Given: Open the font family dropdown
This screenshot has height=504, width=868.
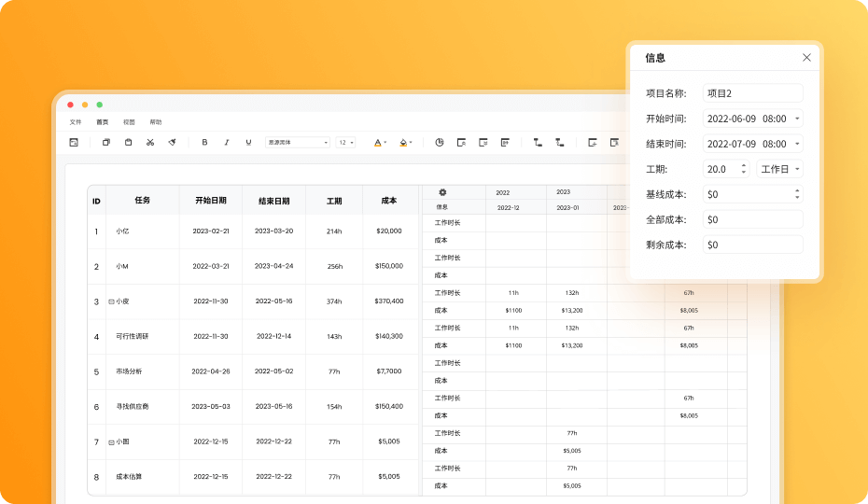Looking at the screenshot, I should tap(298, 143).
